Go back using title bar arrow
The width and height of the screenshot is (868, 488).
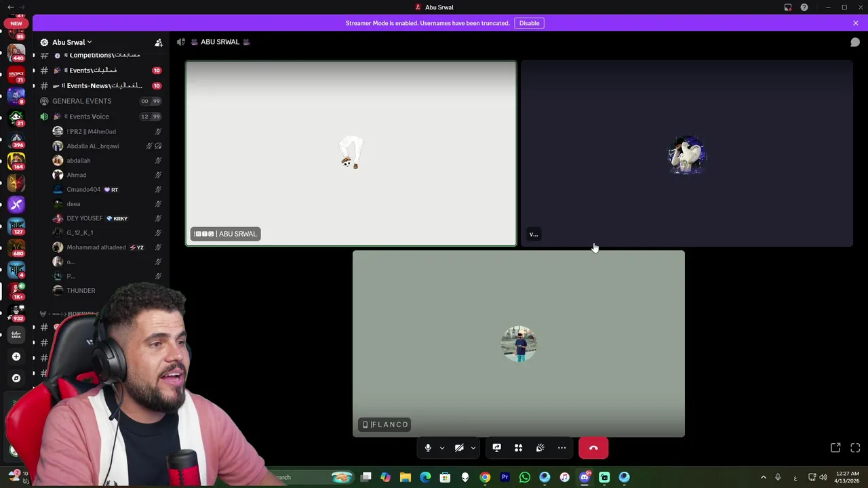(10, 7)
